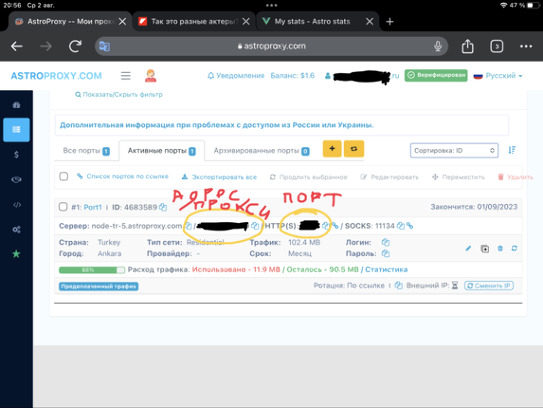Open the API code sidebar icon

click(x=17, y=205)
